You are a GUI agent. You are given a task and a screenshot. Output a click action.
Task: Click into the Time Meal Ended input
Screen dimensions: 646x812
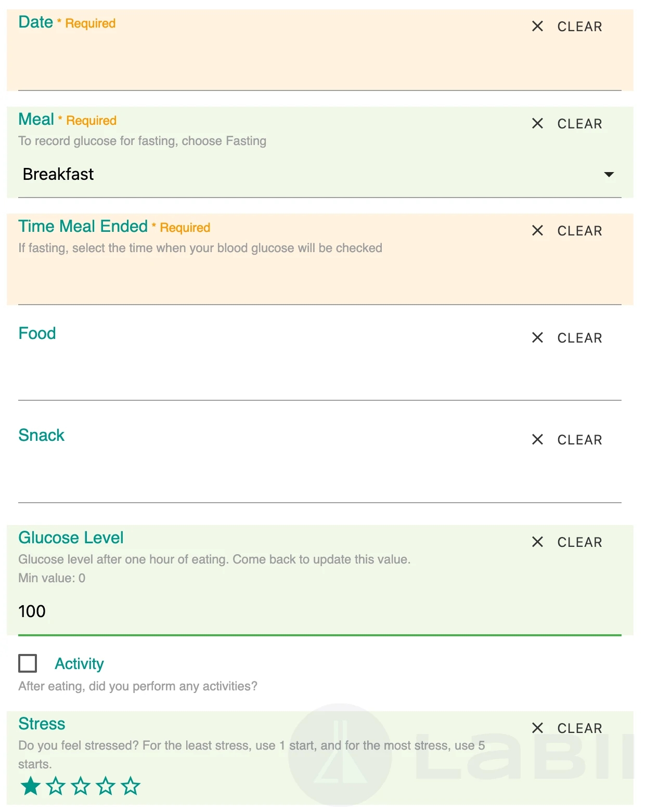(312, 281)
